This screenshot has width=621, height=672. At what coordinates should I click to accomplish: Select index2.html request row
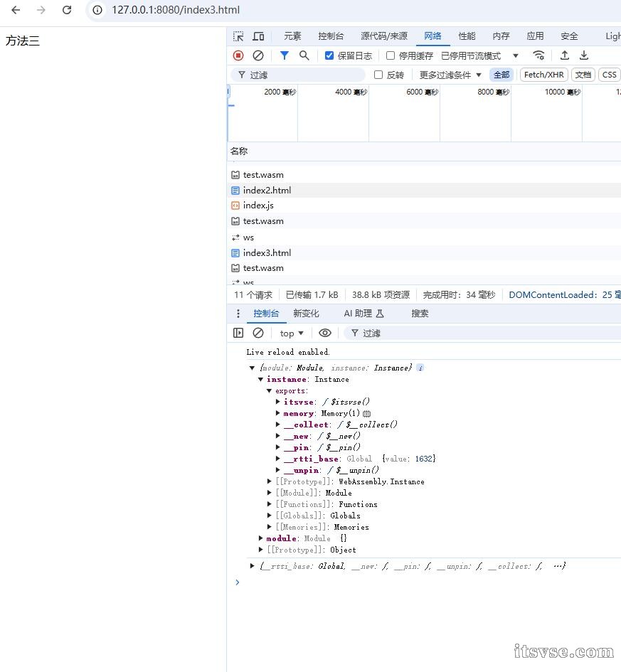(x=423, y=191)
